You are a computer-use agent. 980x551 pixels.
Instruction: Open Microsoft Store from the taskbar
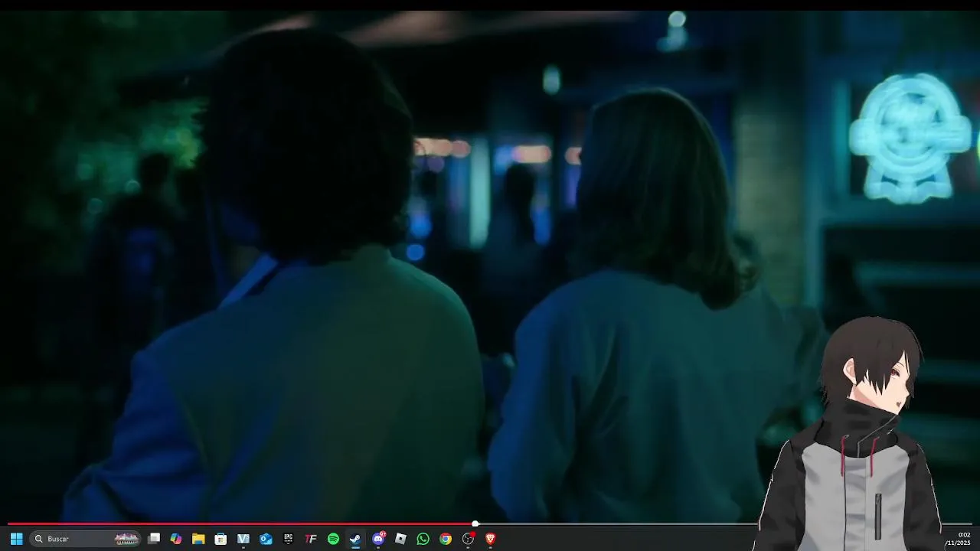tap(220, 539)
